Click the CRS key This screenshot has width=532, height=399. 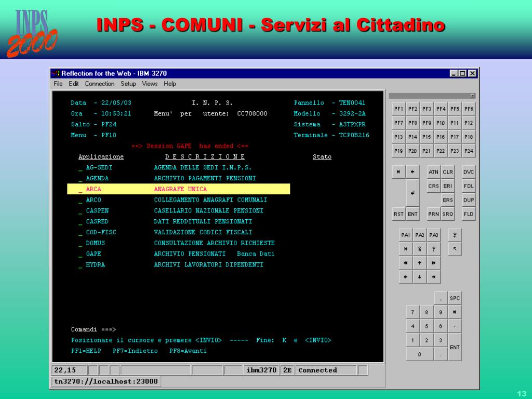pos(433,186)
